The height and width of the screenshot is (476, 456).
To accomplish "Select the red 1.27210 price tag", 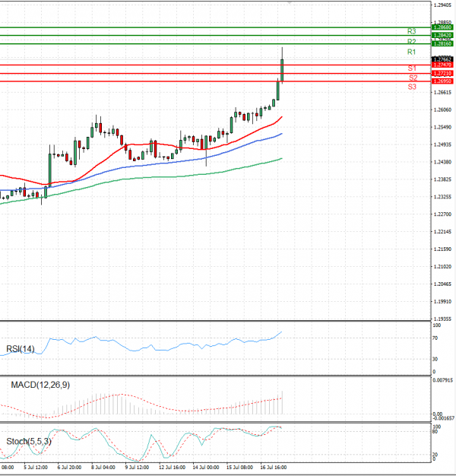I will [442, 74].
